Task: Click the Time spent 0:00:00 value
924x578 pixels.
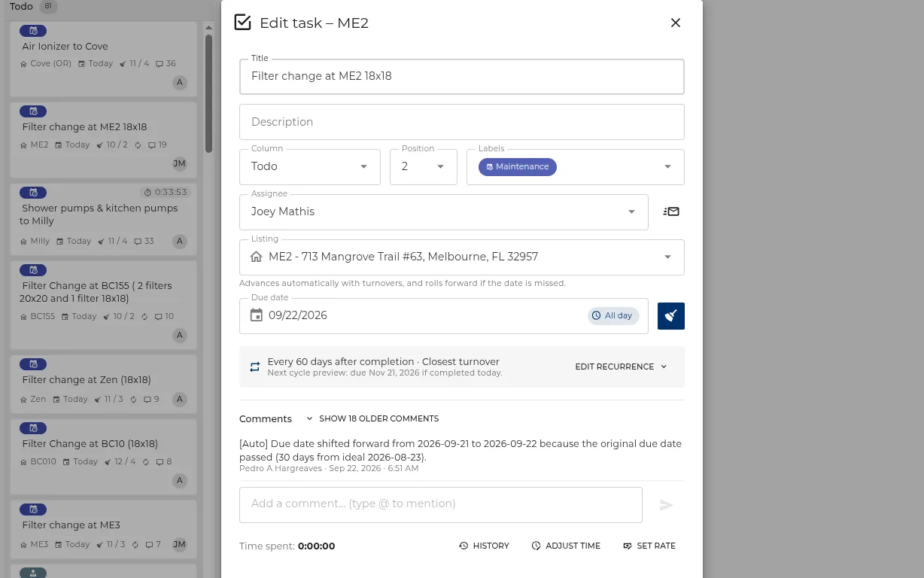Action: (316, 546)
